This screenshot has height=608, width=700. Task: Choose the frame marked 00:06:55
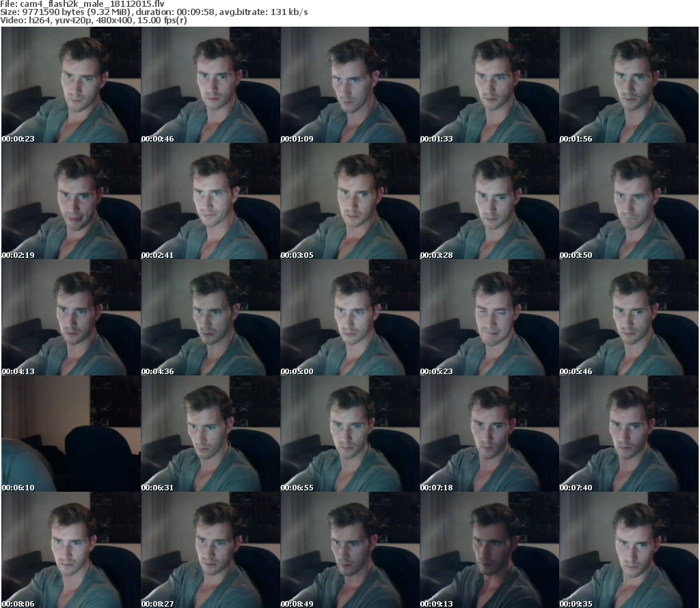pyautogui.click(x=350, y=434)
